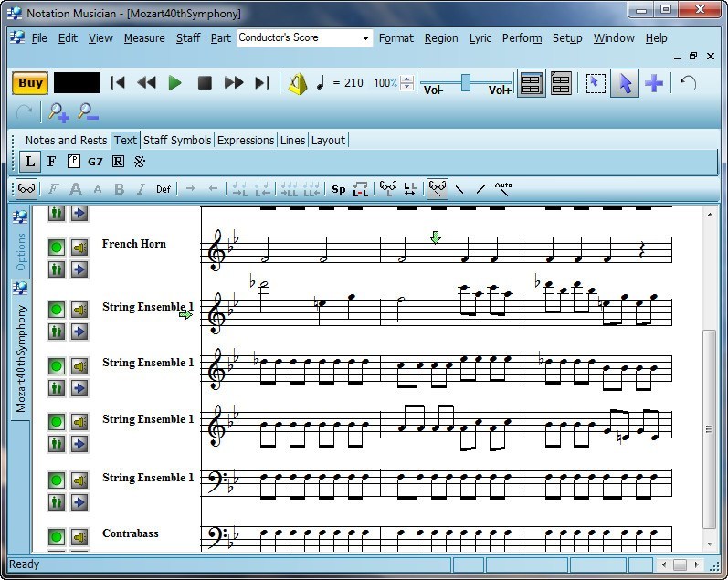Screen dimensions: 728x580
Task: Click the greyed redo arrow
Action: point(24,112)
